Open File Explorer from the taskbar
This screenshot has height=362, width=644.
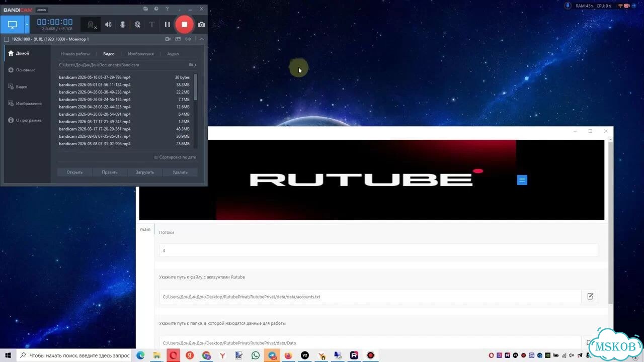point(157,355)
